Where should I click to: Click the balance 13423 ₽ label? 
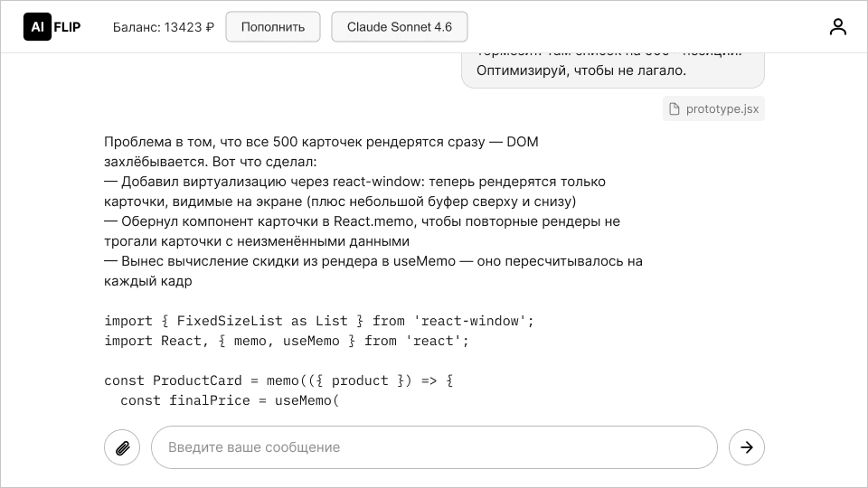coord(164,27)
